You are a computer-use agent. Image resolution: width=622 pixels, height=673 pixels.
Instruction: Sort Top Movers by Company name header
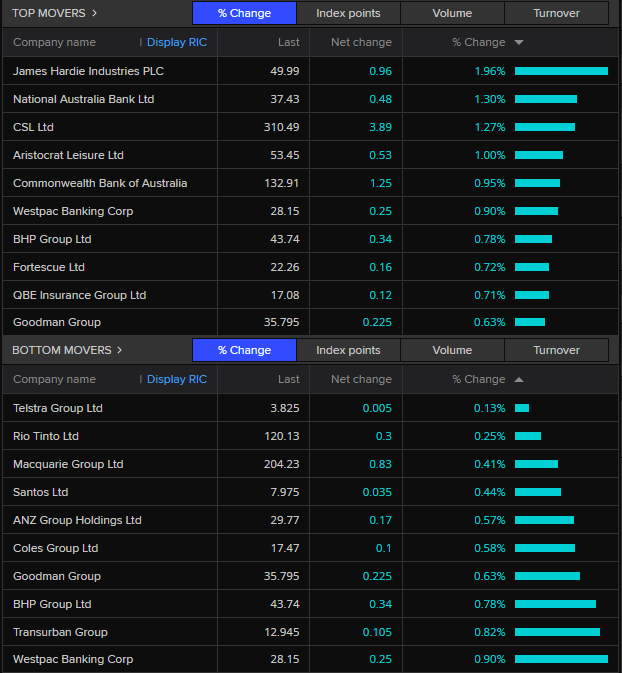tap(55, 42)
